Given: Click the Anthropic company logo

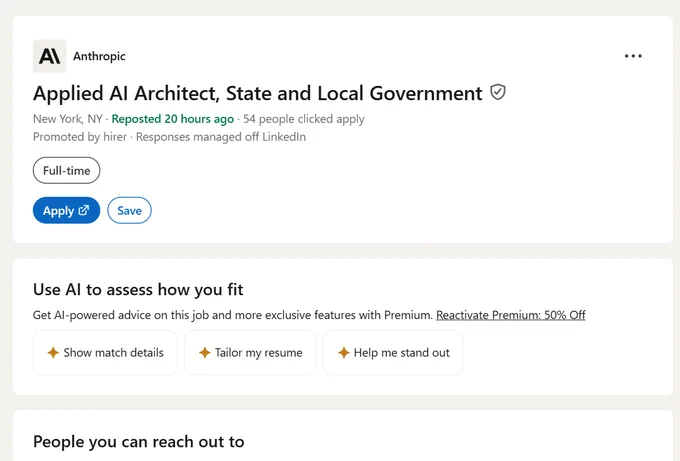Looking at the screenshot, I should [x=49, y=56].
